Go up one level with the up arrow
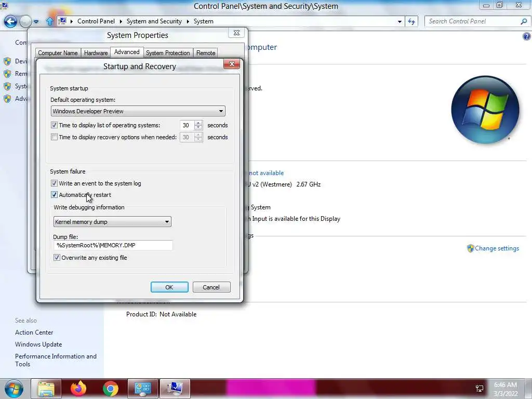 coord(49,21)
